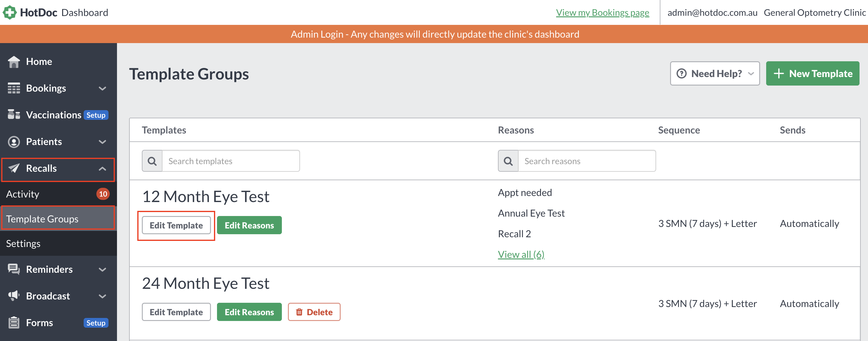Click the magnifier icon beside Search reasons
This screenshot has width=868, height=341.
[x=508, y=161]
